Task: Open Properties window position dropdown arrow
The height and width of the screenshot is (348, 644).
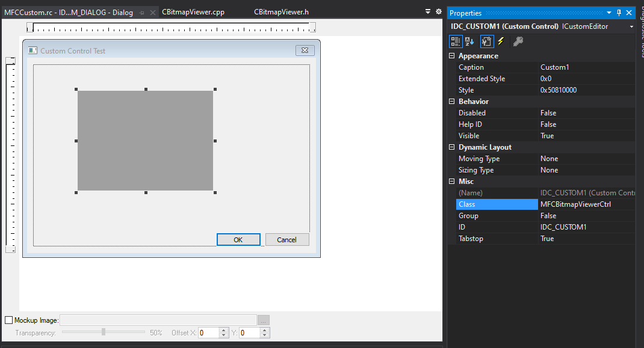Action: pos(609,13)
